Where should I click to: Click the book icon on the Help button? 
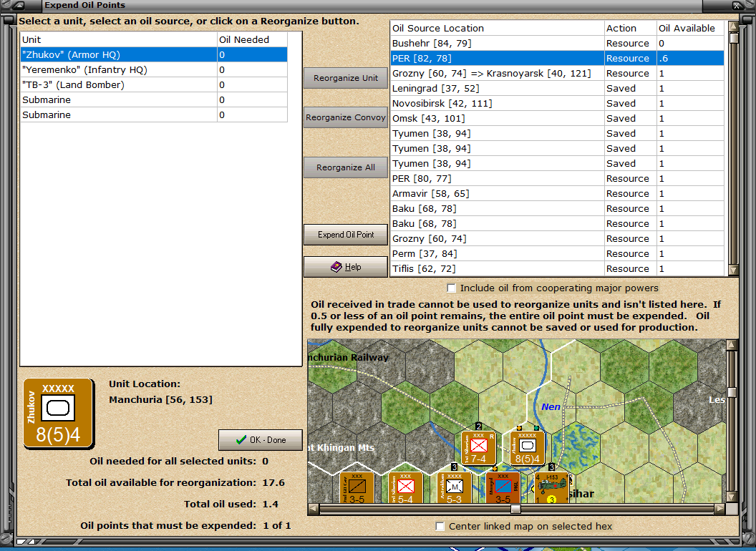[336, 267]
